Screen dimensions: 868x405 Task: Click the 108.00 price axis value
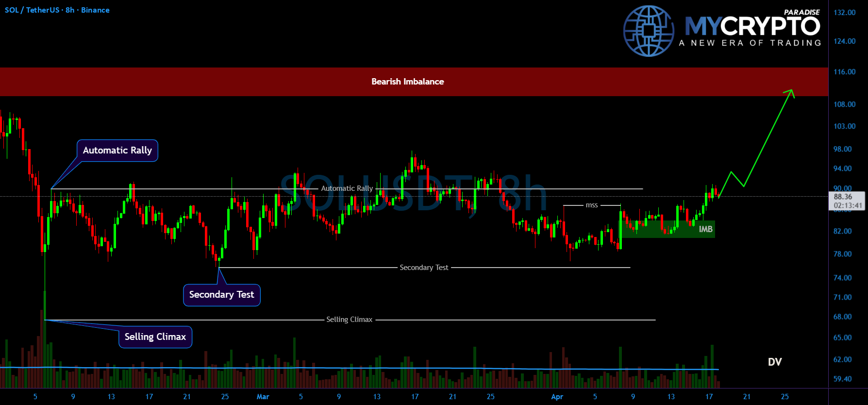845,104
